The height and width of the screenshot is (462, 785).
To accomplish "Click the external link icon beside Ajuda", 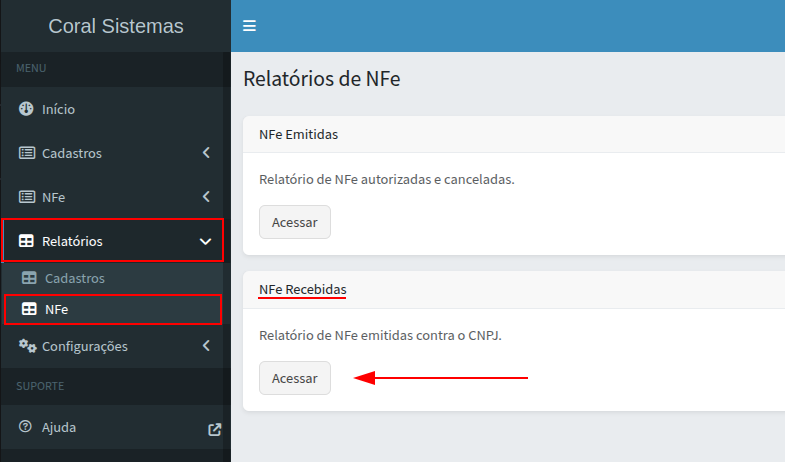I will 214,429.
